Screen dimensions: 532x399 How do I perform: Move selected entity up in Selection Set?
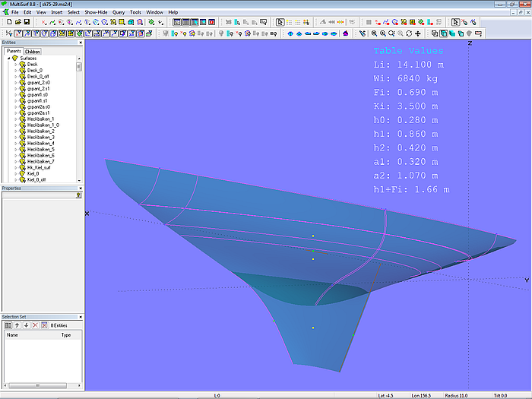17,325
